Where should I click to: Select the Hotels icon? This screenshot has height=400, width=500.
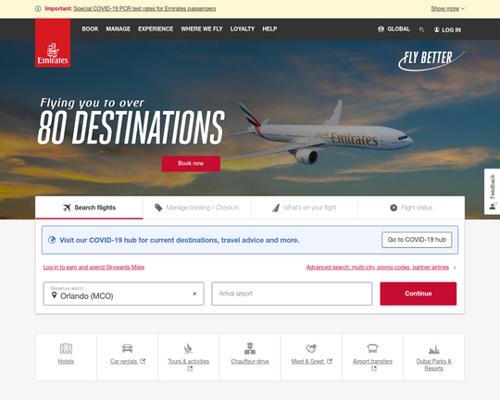coord(66,348)
